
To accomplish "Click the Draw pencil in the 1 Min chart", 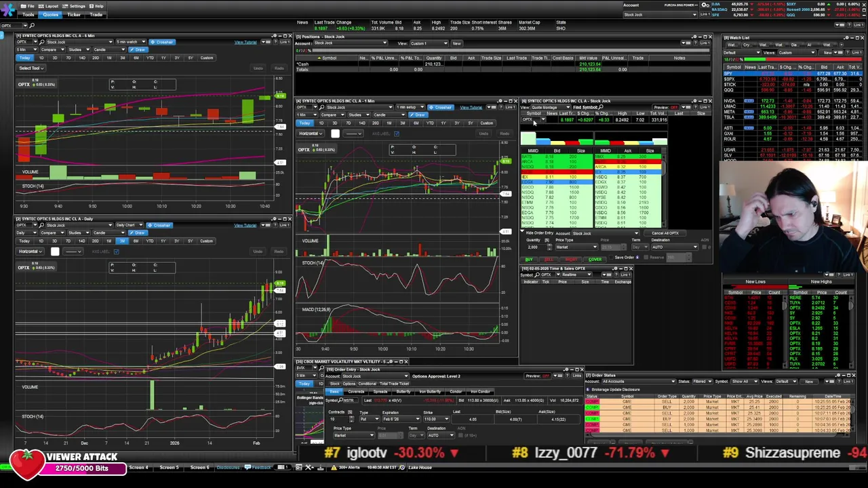I will pos(420,115).
